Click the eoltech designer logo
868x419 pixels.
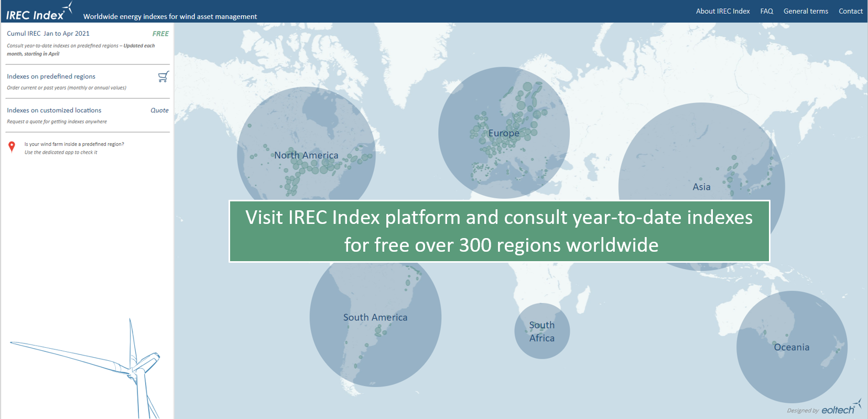tap(841, 407)
